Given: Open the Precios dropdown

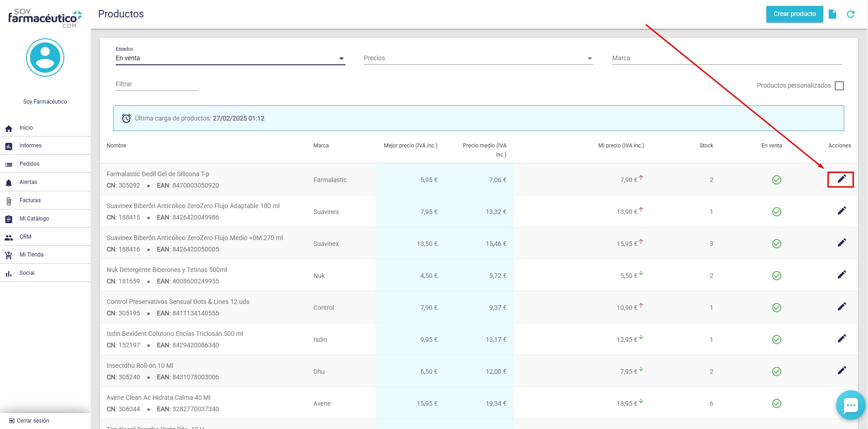Looking at the screenshot, I should click(x=478, y=58).
